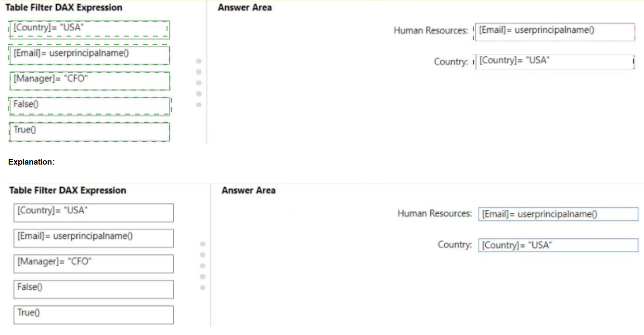Viewport: 644px width, 335px height.
Task: Click Human Resources answer box under Explanation
Action: click(x=558, y=214)
